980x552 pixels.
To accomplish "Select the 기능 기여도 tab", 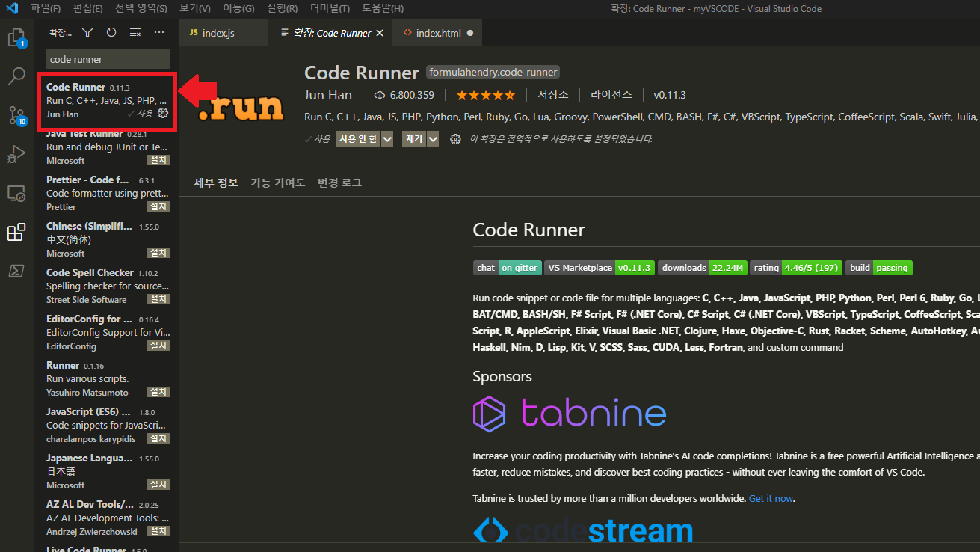I will click(x=277, y=183).
